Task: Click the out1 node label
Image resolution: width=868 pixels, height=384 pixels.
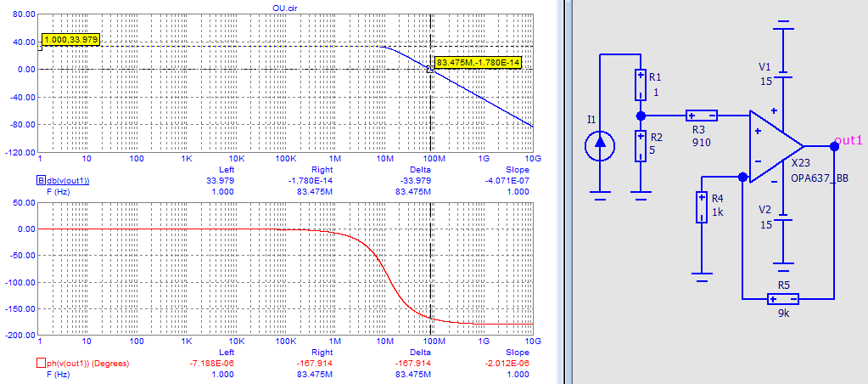Action: click(849, 140)
